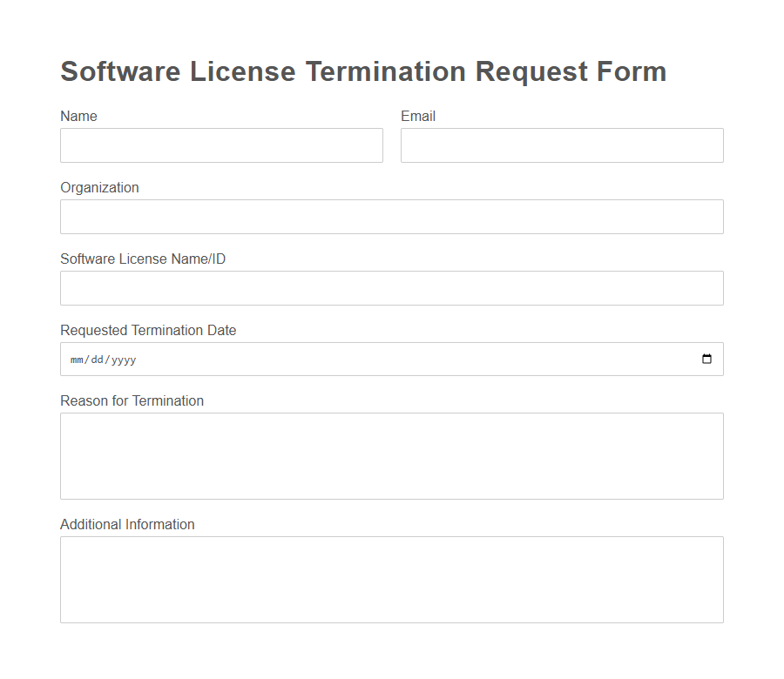The width and height of the screenshot is (784, 679).
Task: Click the Organization label
Action: [99, 187]
